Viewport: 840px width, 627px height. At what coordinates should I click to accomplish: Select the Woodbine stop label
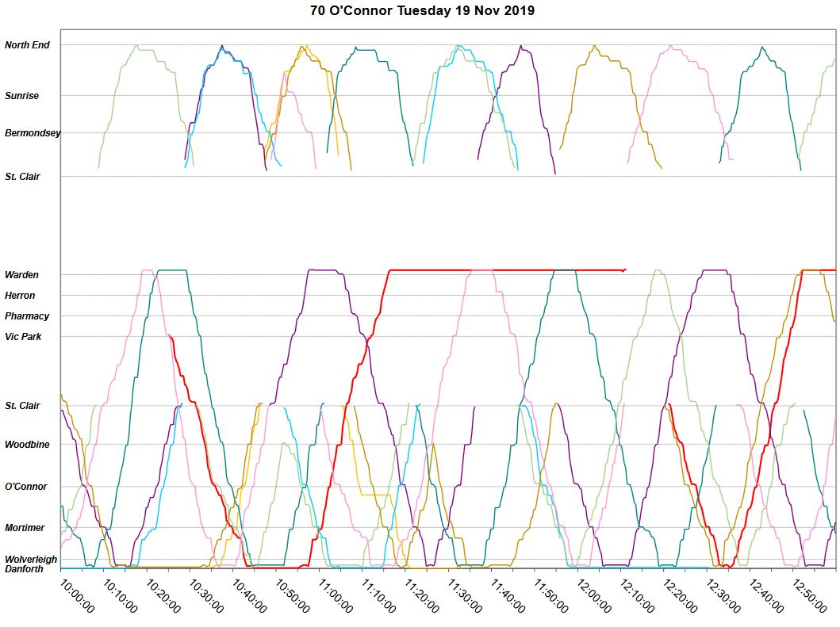[27, 445]
